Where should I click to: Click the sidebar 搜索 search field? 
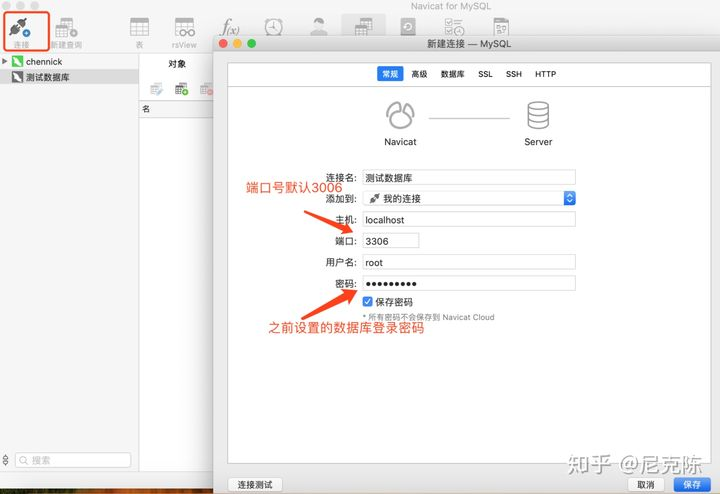[73, 460]
